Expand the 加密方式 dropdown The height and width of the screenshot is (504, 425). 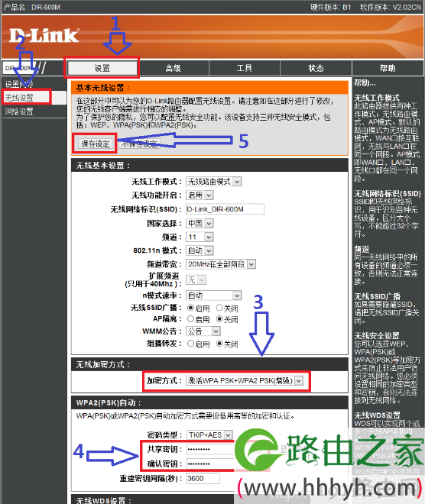coord(245,381)
